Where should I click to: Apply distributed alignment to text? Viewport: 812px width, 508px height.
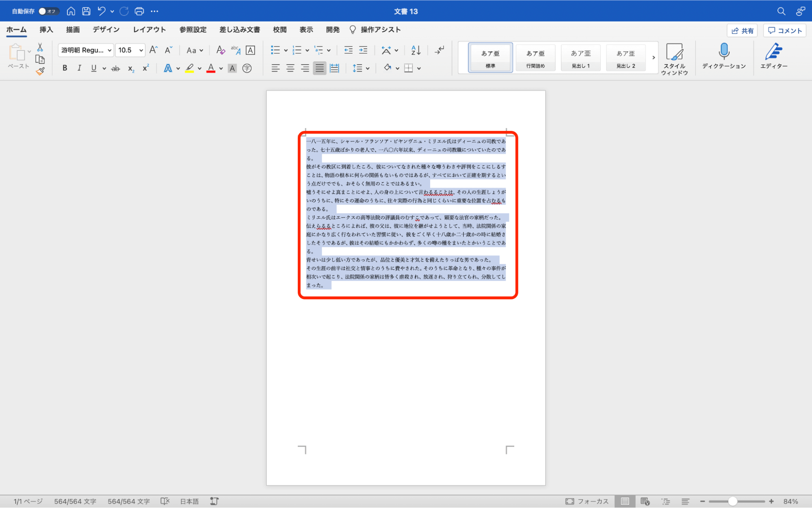pyautogui.click(x=334, y=68)
